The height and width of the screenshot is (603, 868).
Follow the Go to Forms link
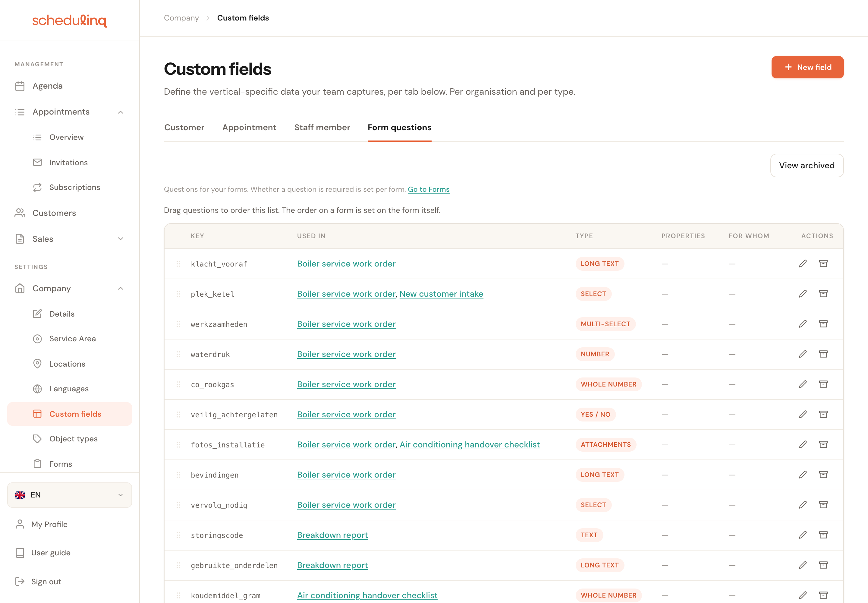point(429,189)
